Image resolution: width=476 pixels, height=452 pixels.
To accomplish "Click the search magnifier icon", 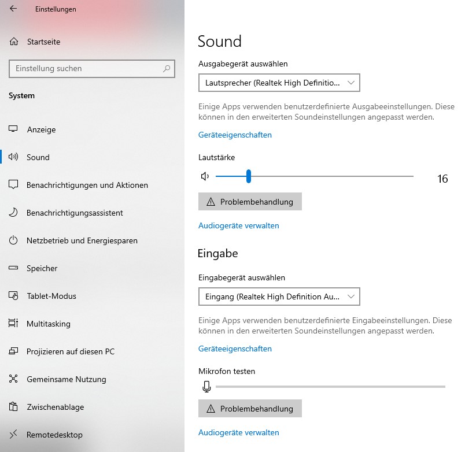I will [x=167, y=69].
